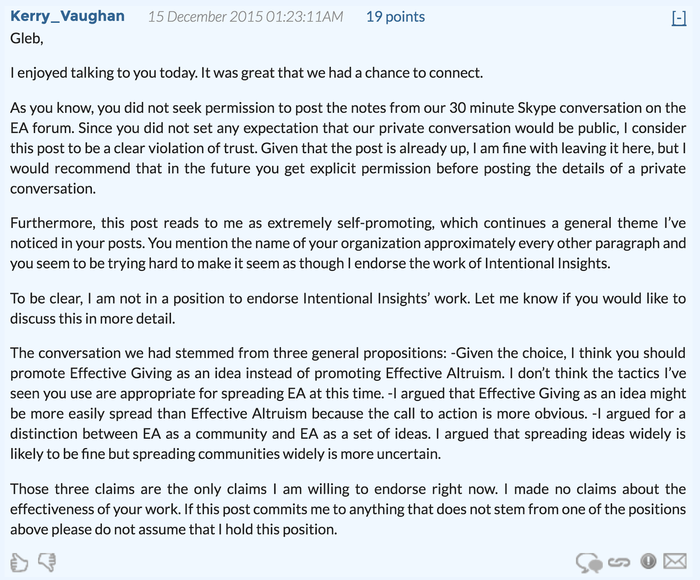Click the "I enjoyed talking to you today" paragraph

[x=246, y=73]
